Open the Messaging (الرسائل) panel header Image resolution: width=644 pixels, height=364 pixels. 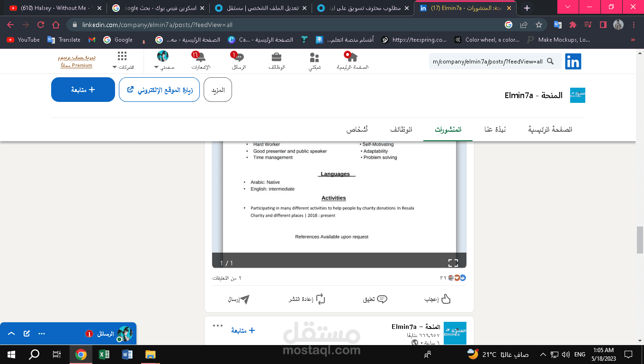68,334
